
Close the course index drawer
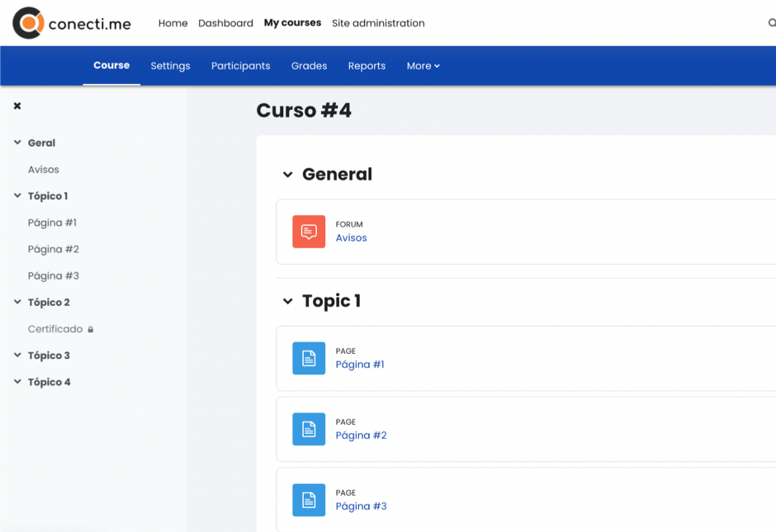17,106
